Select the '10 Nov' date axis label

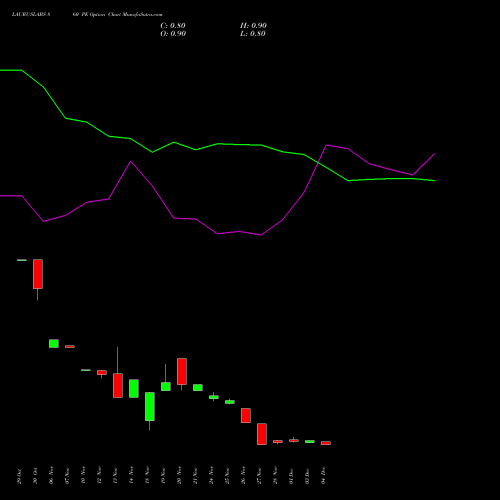pyautogui.click(x=83, y=476)
